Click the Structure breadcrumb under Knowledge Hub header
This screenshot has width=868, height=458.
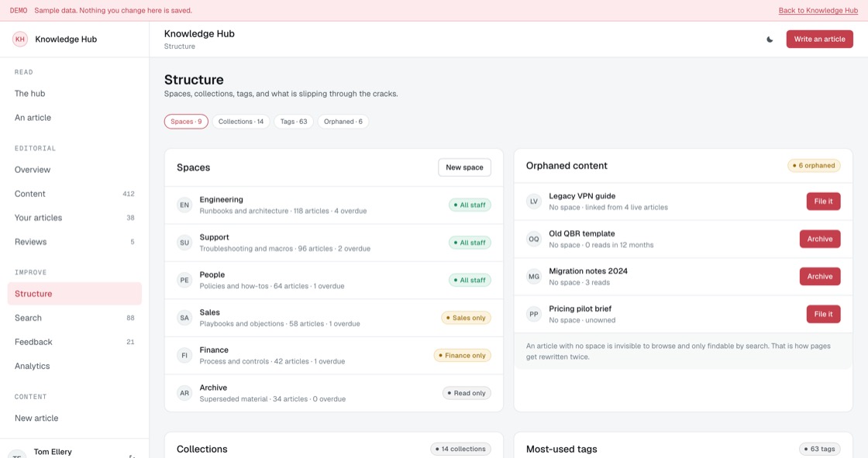click(179, 46)
